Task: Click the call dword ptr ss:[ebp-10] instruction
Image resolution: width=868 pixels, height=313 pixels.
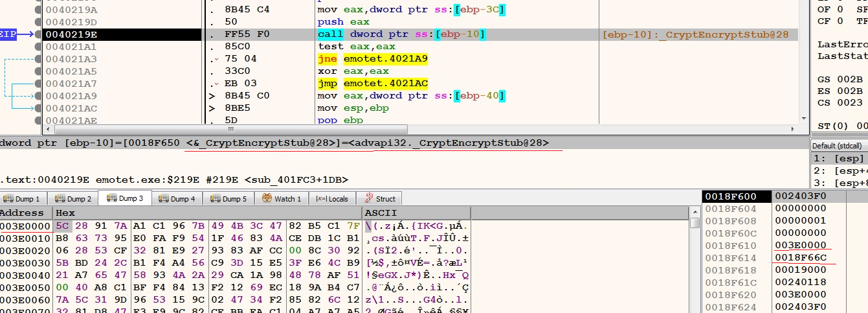Action: pyautogui.click(x=401, y=34)
